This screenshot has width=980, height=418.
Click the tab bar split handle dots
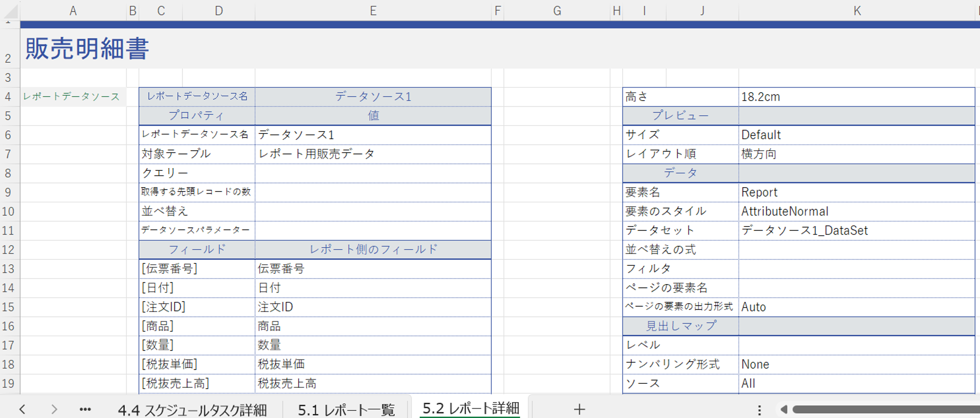pyautogui.click(x=759, y=410)
